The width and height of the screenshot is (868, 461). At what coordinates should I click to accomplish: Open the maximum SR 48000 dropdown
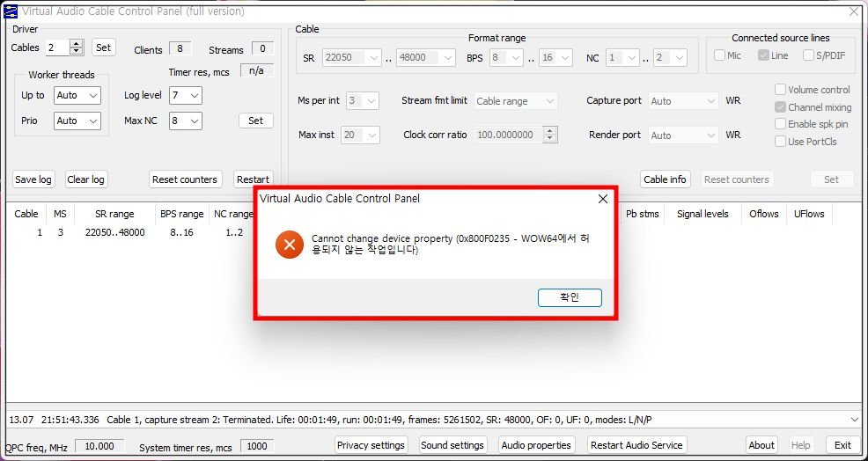(426, 57)
